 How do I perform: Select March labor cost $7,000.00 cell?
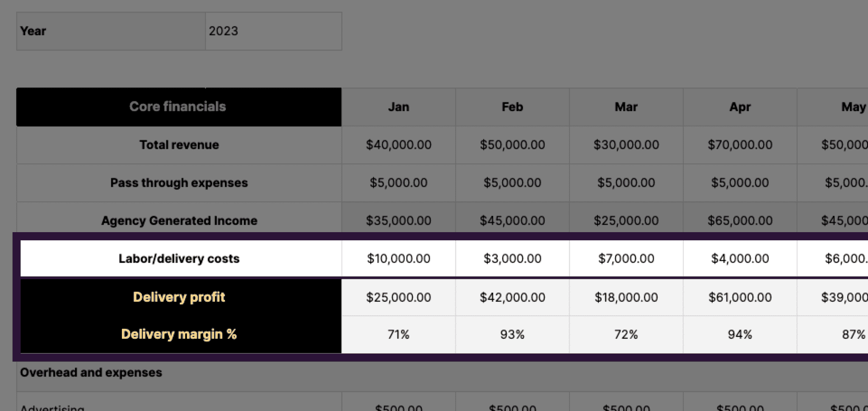pos(626,259)
